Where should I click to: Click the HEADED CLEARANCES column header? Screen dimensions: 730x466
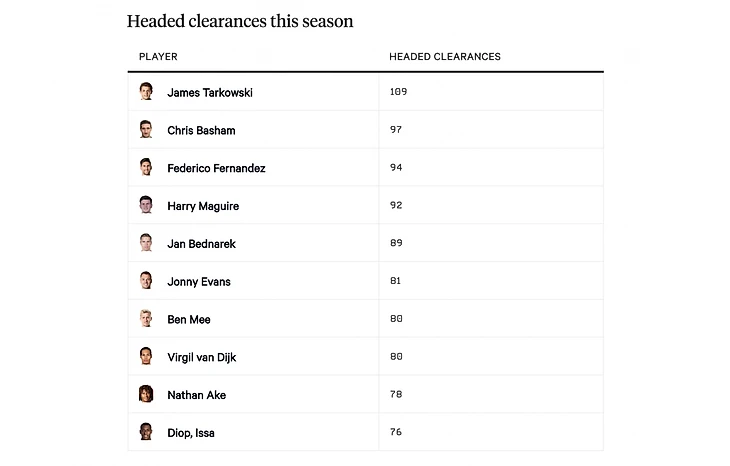point(445,57)
